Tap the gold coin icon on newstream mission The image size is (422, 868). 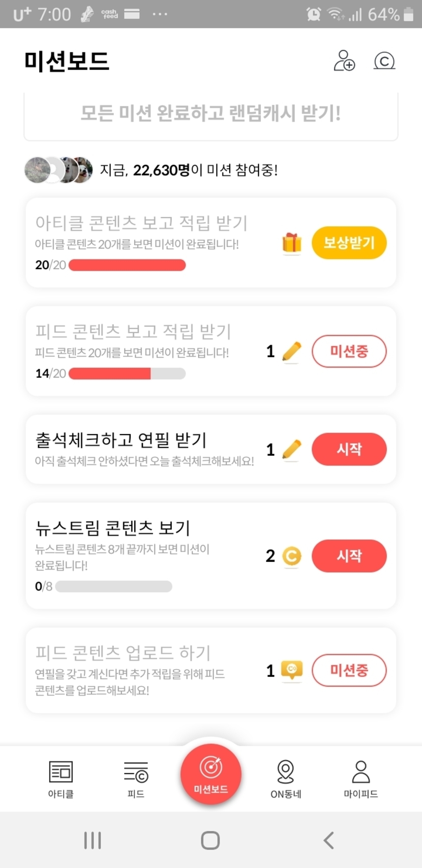coord(292,556)
